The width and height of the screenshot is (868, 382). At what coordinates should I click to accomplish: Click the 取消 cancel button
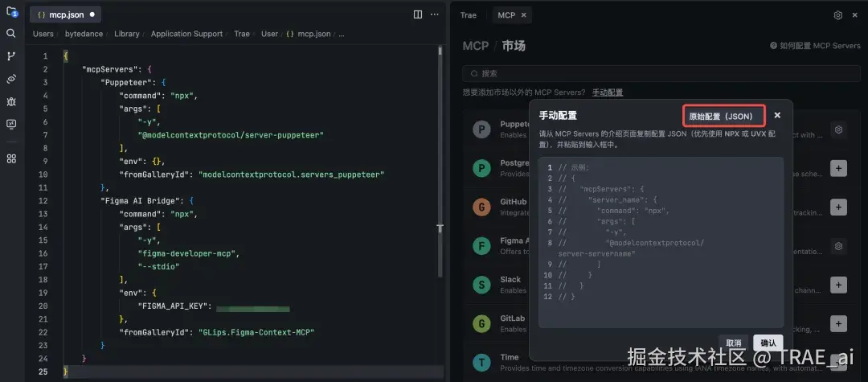734,343
